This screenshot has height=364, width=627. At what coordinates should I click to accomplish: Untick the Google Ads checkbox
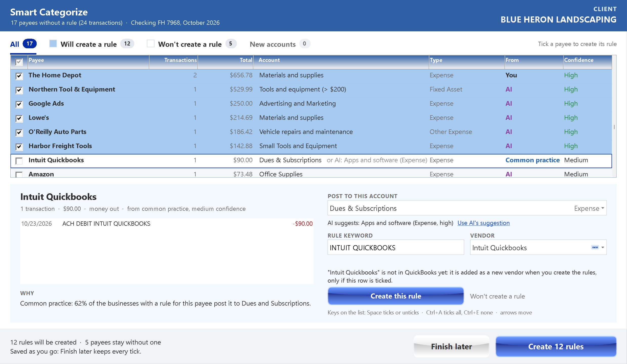19,104
